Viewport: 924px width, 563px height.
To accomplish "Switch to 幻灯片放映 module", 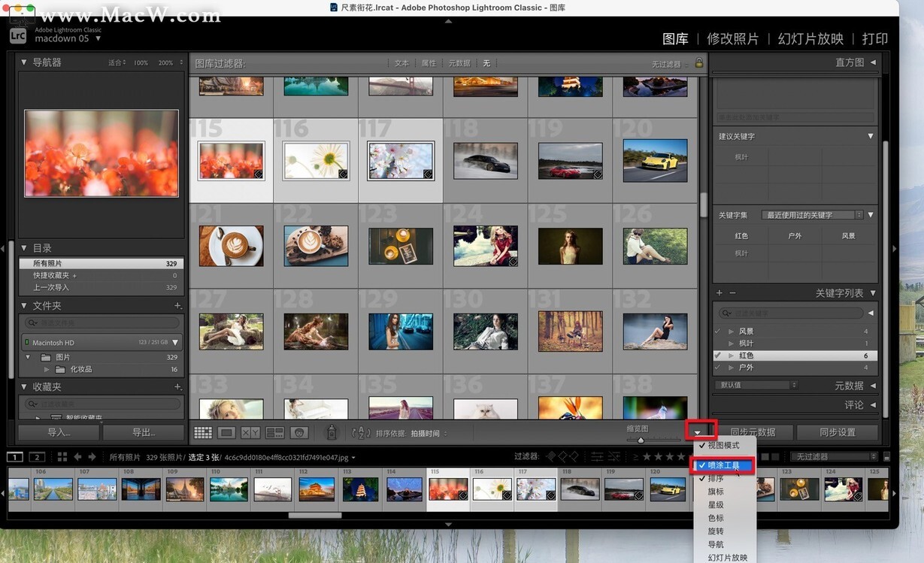I will [810, 39].
